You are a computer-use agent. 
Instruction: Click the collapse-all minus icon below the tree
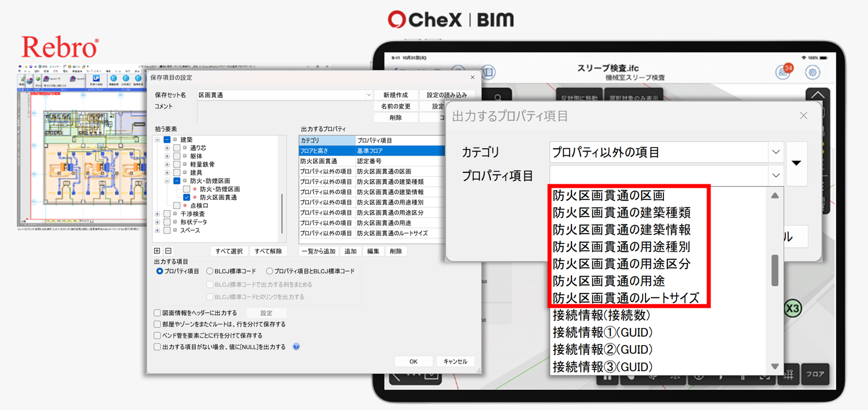pos(168,251)
